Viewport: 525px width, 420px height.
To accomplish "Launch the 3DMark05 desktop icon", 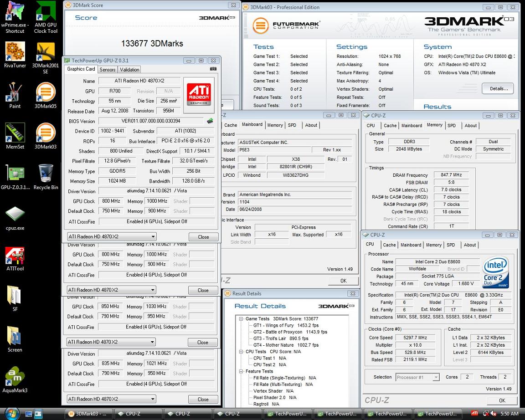I will pos(46,96).
